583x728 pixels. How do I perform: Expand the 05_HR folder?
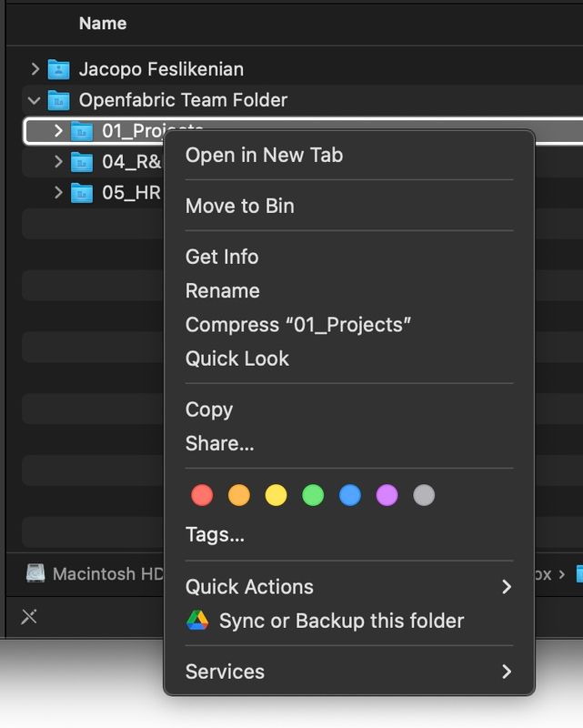click(58, 193)
